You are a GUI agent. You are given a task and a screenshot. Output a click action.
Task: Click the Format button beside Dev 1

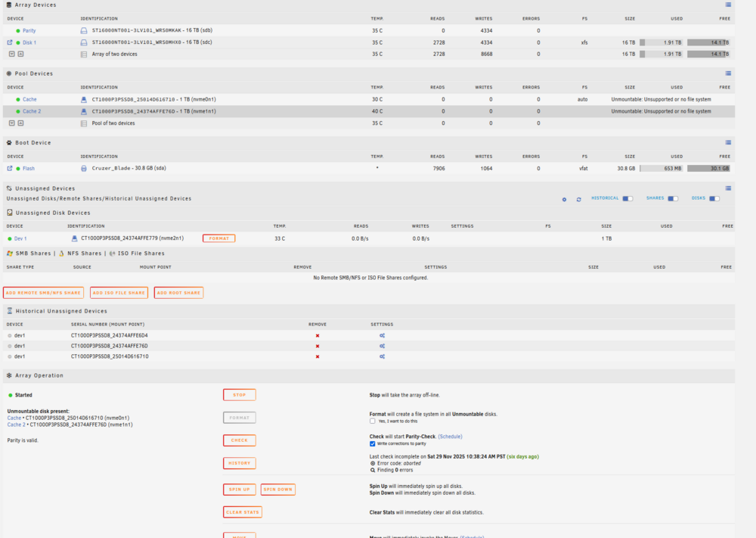(219, 238)
